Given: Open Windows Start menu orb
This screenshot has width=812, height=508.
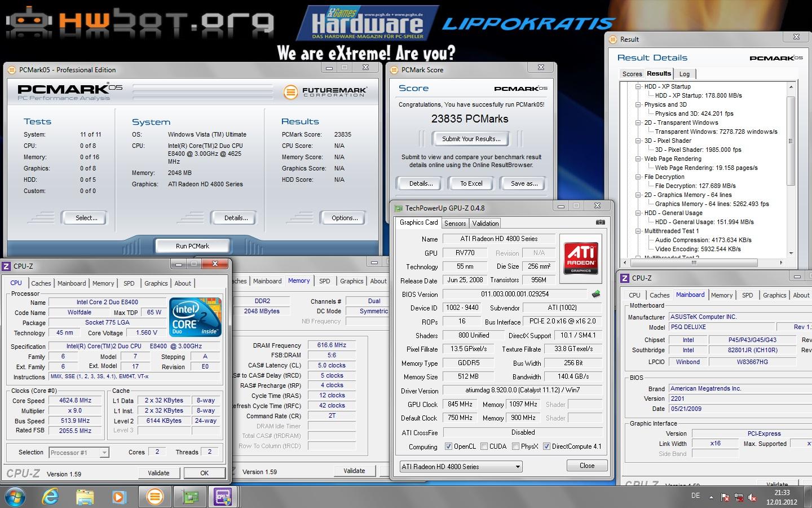Looking at the screenshot, I should pos(15,497).
